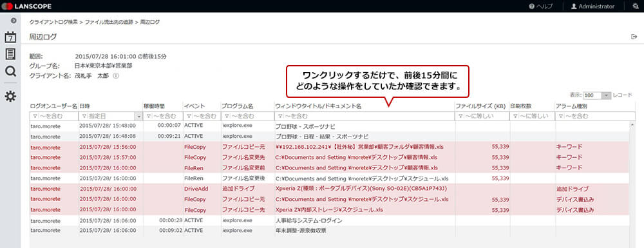Image resolution: width=644 pixels, height=248 pixels.
Task: Go to クライアントログ検索 breadcrumb
Action: click(53, 22)
